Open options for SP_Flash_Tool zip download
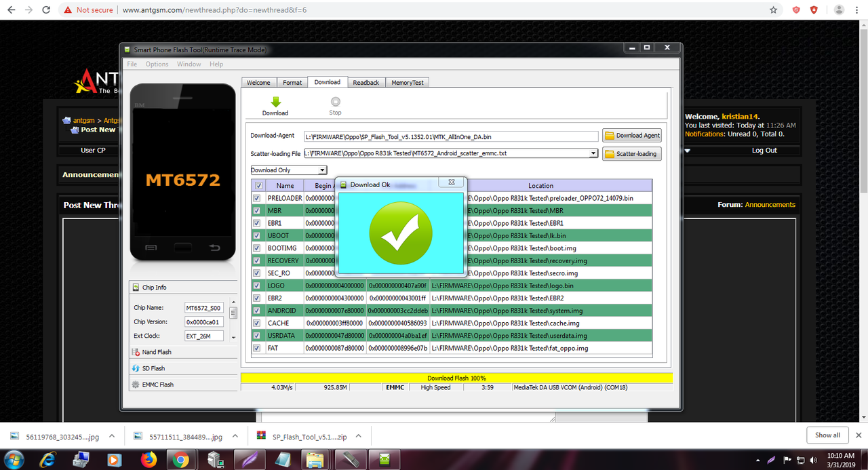868x470 pixels. 359,437
